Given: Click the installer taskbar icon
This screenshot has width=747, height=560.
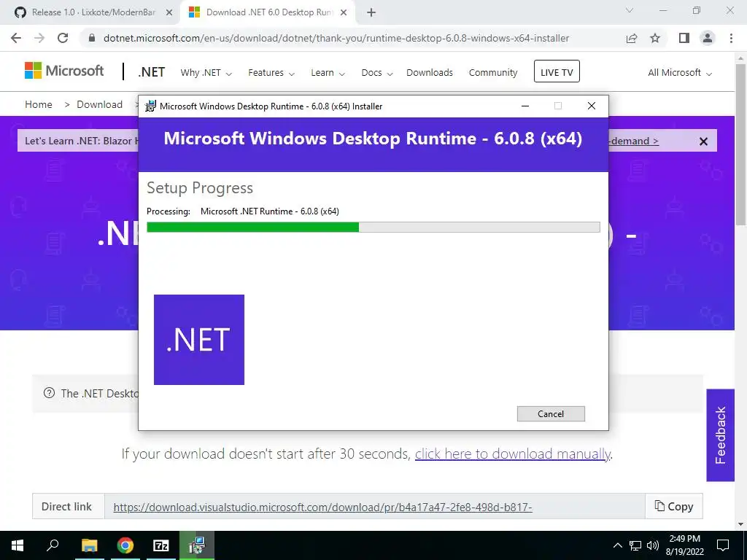Looking at the screenshot, I should click(197, 545).
